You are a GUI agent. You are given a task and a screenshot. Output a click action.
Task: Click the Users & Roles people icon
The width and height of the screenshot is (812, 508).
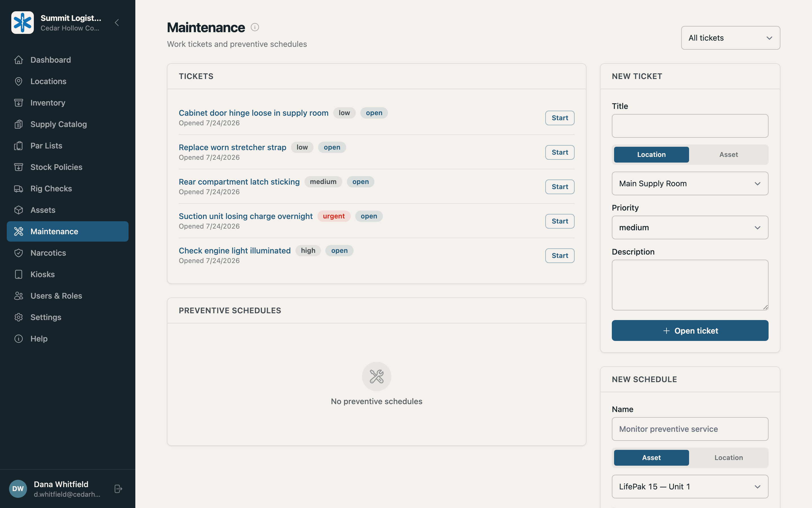coord(19,296)
